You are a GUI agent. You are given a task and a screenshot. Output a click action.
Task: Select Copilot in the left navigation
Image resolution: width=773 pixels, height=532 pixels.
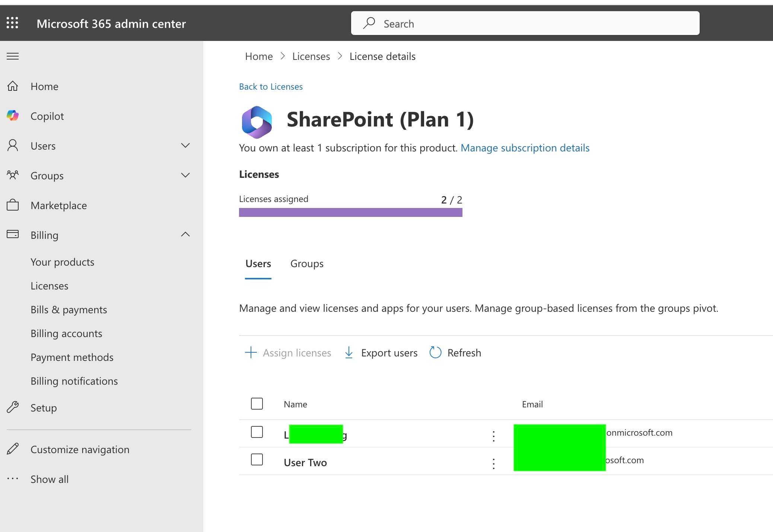47,116
